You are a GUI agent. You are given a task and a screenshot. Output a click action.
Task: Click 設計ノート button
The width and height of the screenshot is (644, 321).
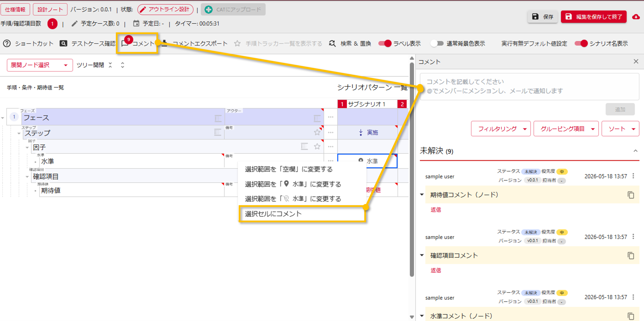click(50, 10)
